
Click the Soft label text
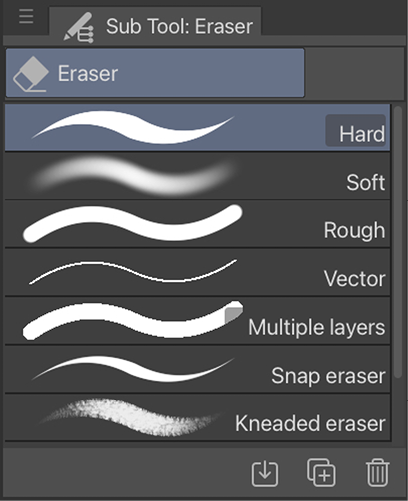pyautogui.click(x=366, y=182)
